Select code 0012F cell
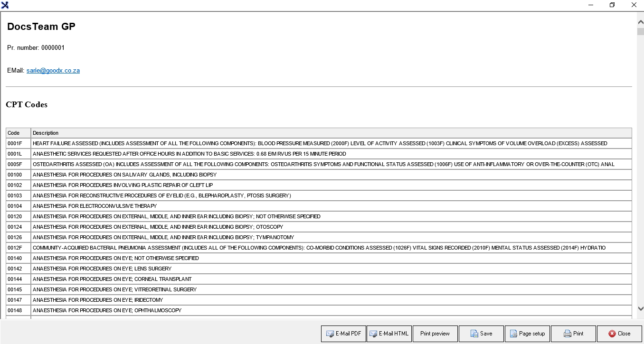The height and width of the screenshot is (344, 644). pos(19,248)
